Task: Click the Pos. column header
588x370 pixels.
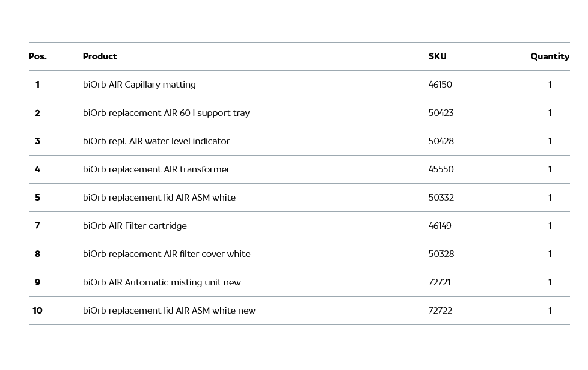Action: (x=37, y=56)
